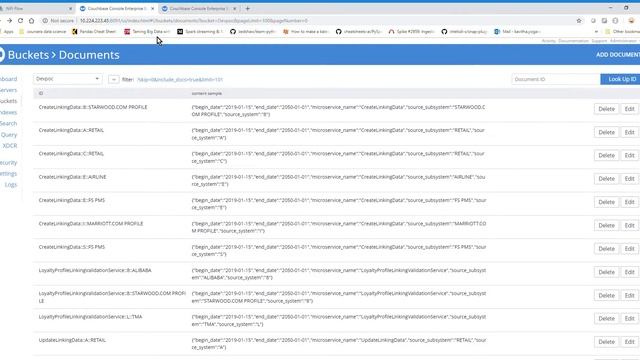Select ID UpdateLinkingData::A::RETAIL text
Viewport: 640px width, 360px height.
point(72,340)
